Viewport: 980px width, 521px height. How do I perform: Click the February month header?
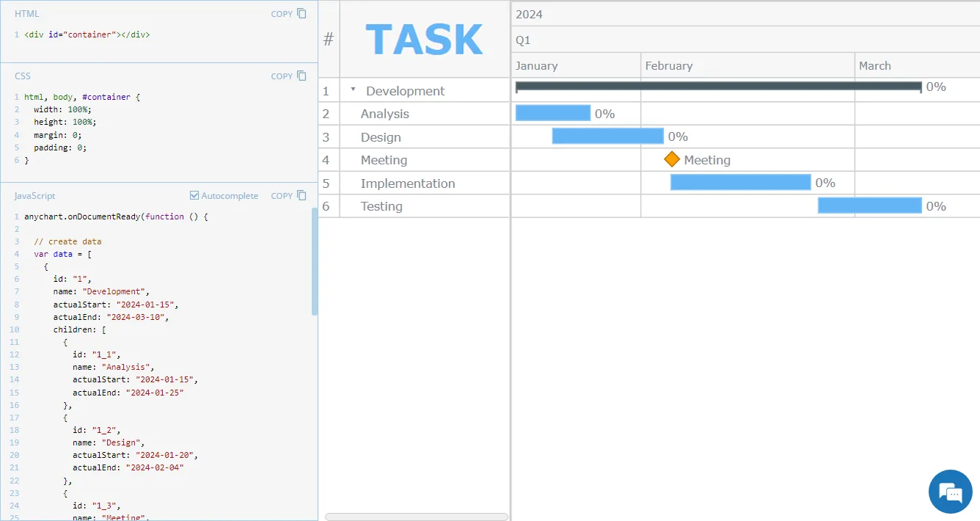[747, 65]
